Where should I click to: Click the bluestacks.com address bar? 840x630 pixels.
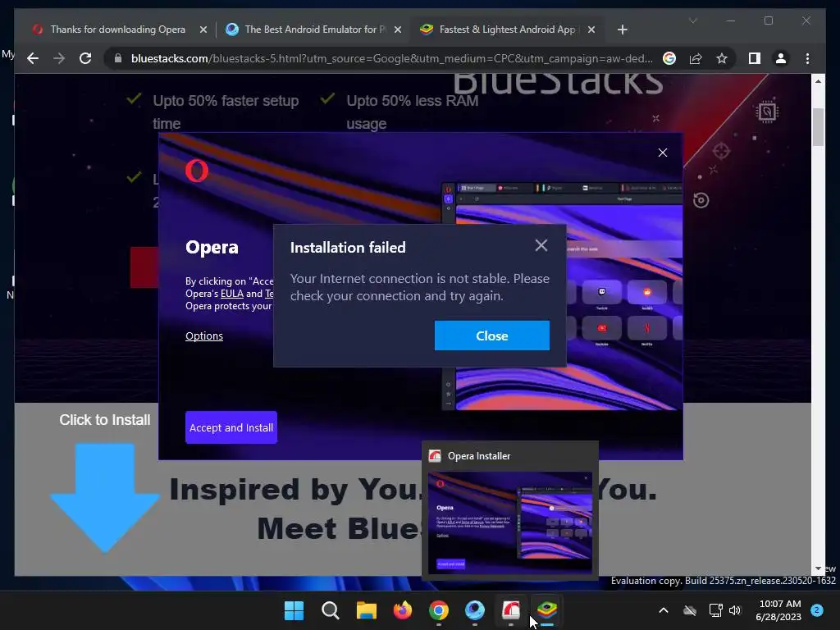click(x=391, y=58)
